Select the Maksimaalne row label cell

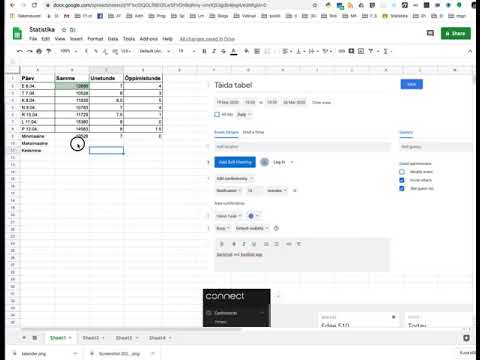(38, 143)
